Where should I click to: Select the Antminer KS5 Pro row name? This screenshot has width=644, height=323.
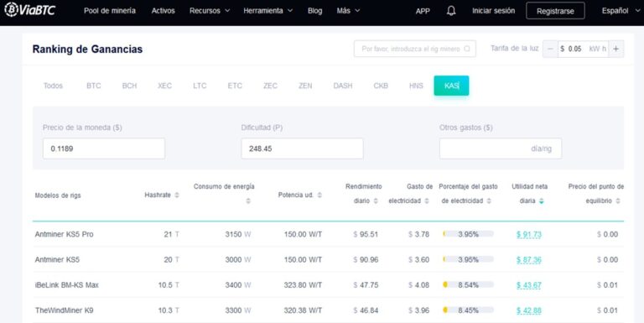pyautogui.click(x=64, y=234)
